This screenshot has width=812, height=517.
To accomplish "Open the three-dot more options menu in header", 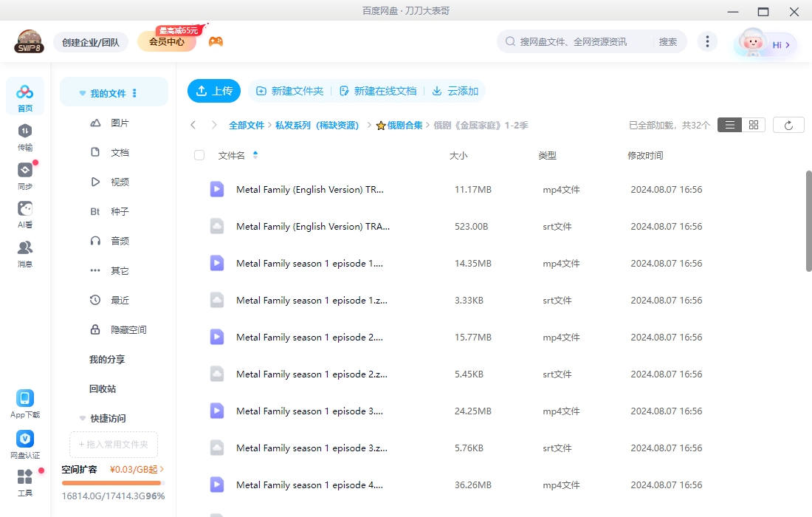I will (x=707, y=41).
